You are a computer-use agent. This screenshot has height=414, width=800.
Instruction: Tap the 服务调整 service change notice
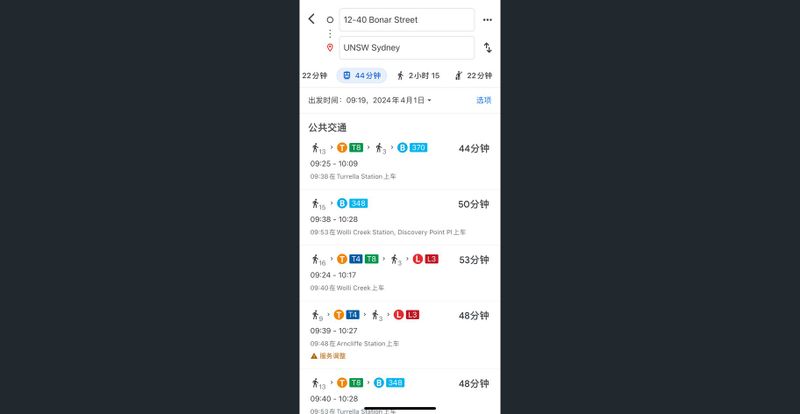point(332,355)
